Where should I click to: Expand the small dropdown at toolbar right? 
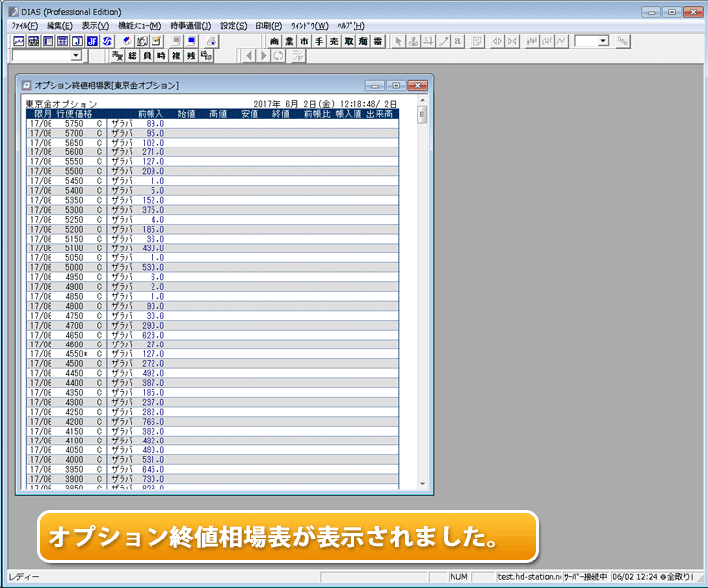click(x=602, y=41)
